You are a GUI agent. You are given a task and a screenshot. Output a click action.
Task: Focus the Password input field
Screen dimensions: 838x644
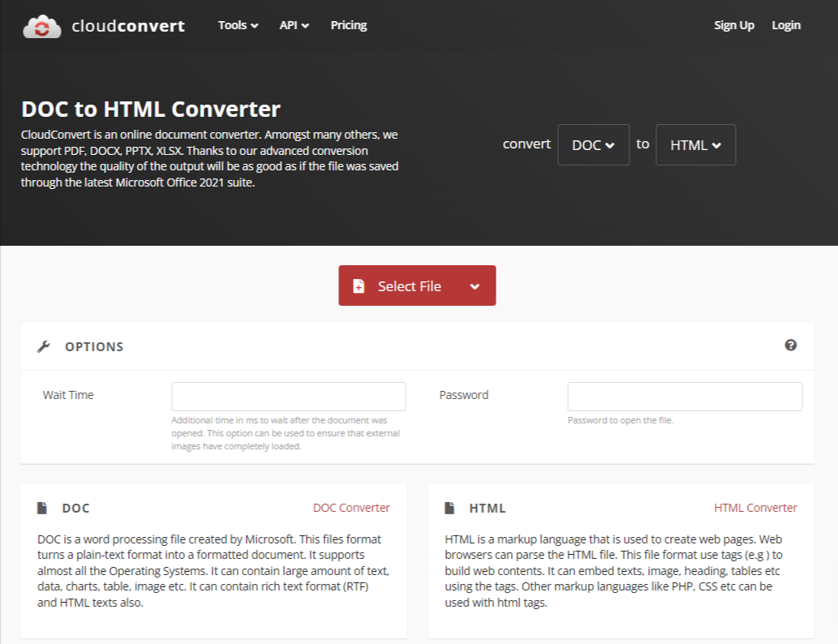coord(685,397)
